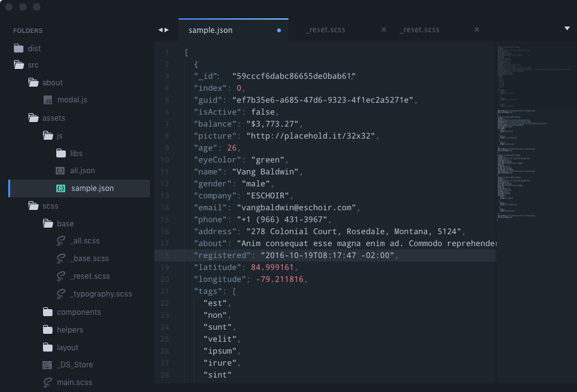Collapse the js folder icon
Screen dimensions: 577x392
pos(48,135)
